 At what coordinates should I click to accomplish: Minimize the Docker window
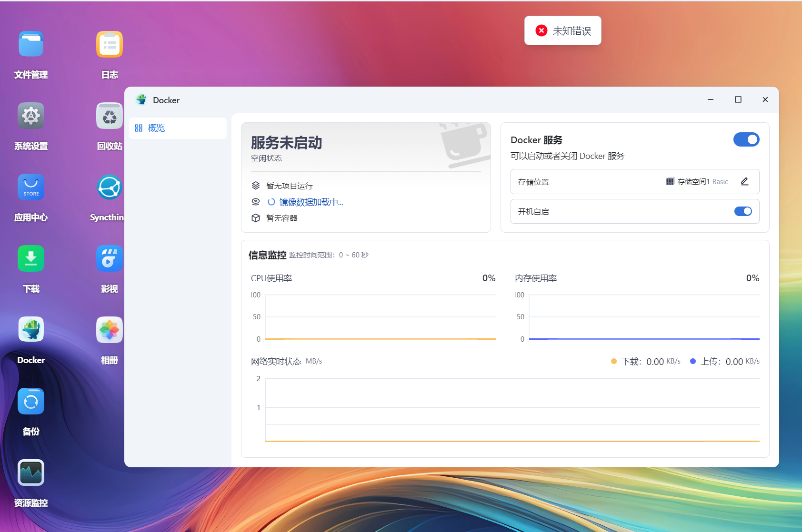[711, 99]
